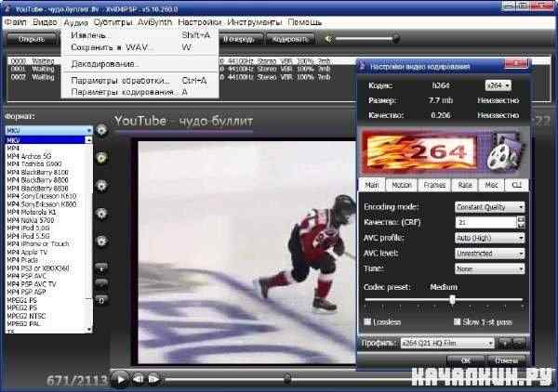
Task: Click Отмена in encoding dialog
Action: [507, 360]
